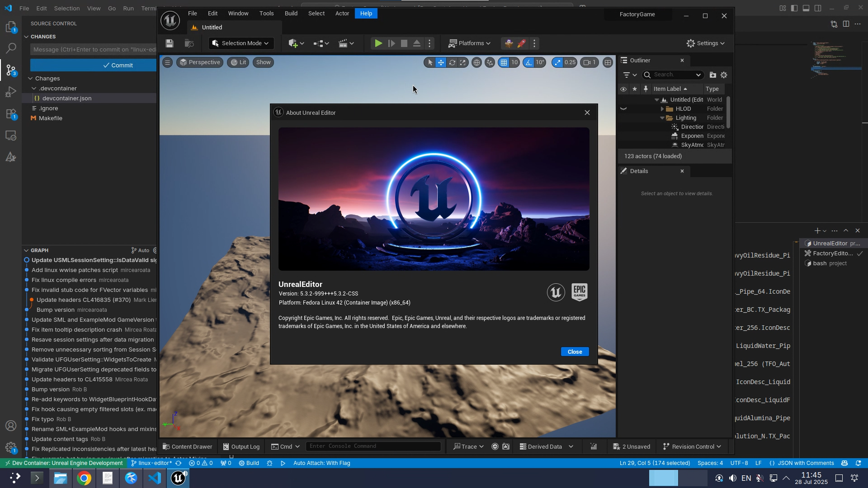Click the Alpakit launch rocket icon
The image size is (868, 488).
point(522,43)
